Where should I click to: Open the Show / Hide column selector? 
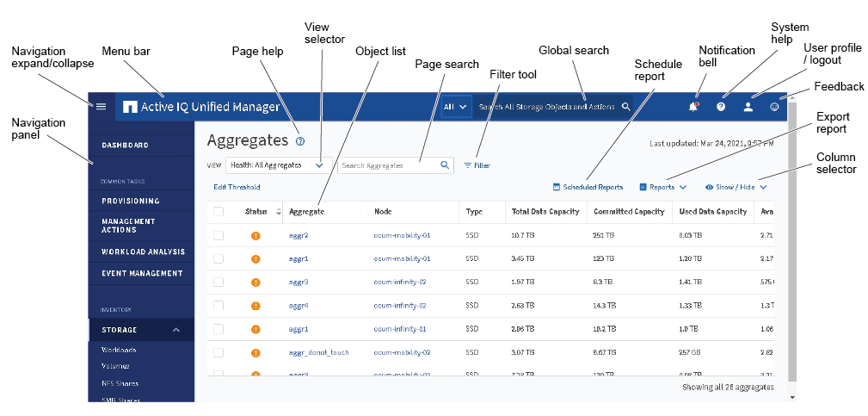[736, 187]
